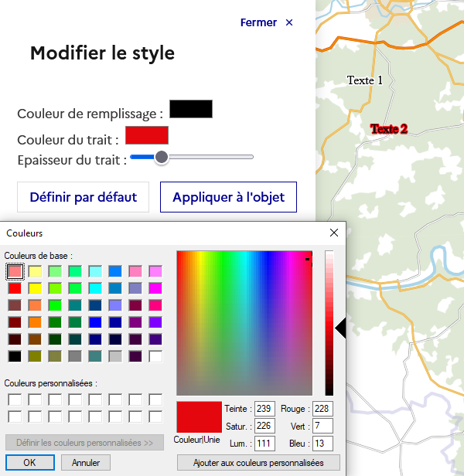Select the white basic color
The width and height of the screenshot is (464, 476).
pyautogui.click(x=155, y=356)
